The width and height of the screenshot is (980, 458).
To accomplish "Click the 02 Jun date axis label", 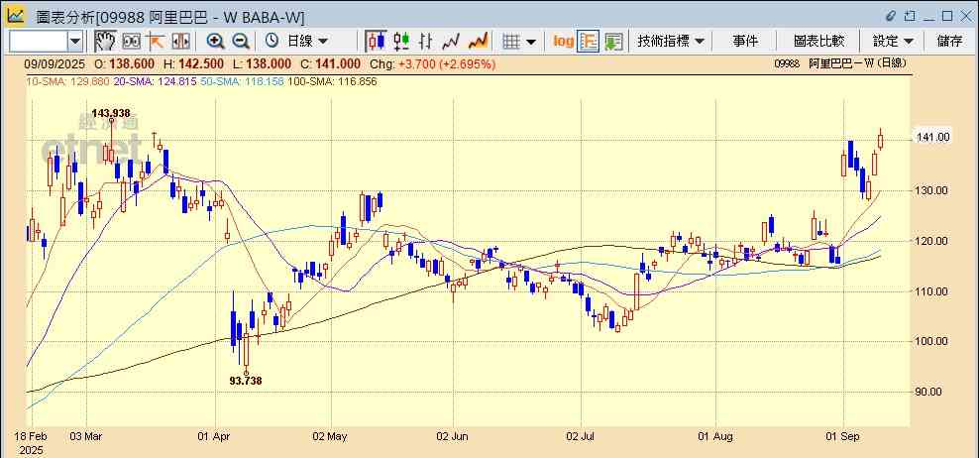I will (x=452, y=436).
